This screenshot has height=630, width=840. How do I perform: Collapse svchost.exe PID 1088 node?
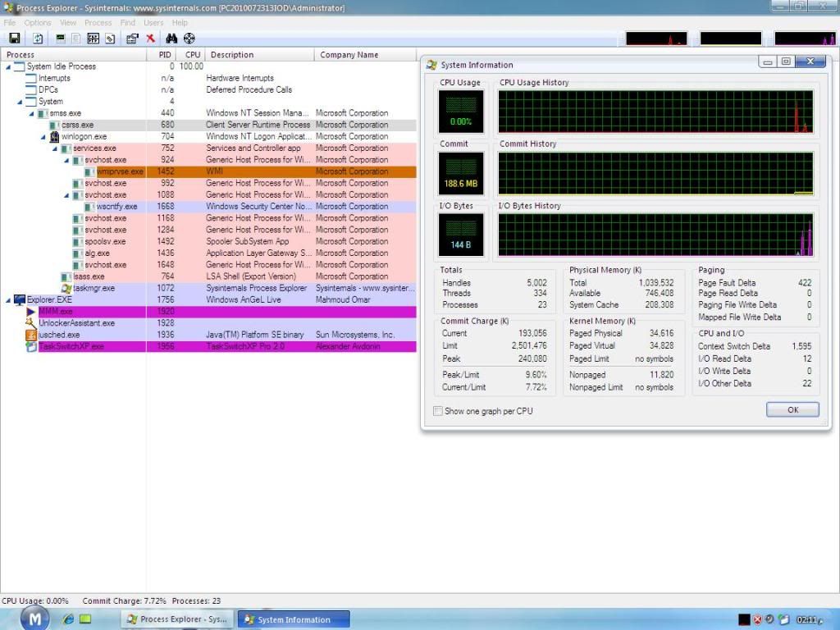point(67,195)
